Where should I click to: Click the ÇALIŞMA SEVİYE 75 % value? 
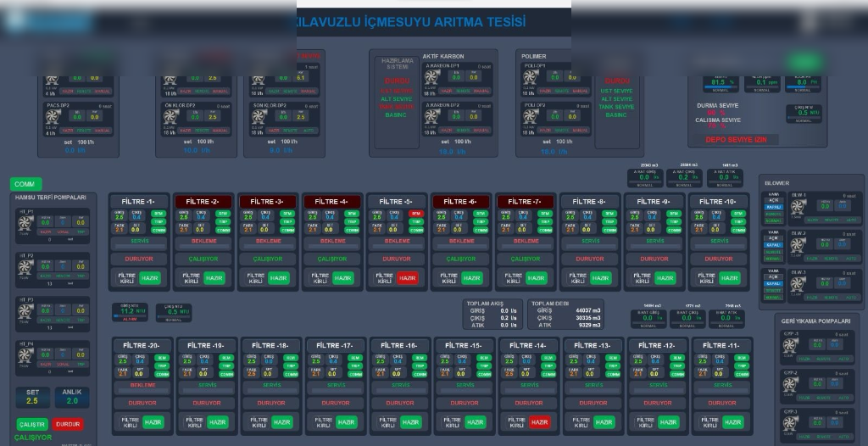click(715, 126)
